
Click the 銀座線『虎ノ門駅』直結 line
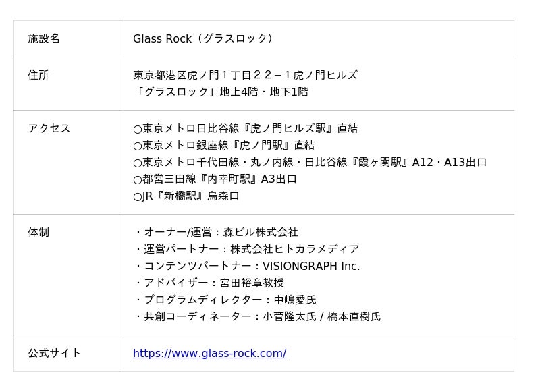pyautogui.click(x=224, y=145)
